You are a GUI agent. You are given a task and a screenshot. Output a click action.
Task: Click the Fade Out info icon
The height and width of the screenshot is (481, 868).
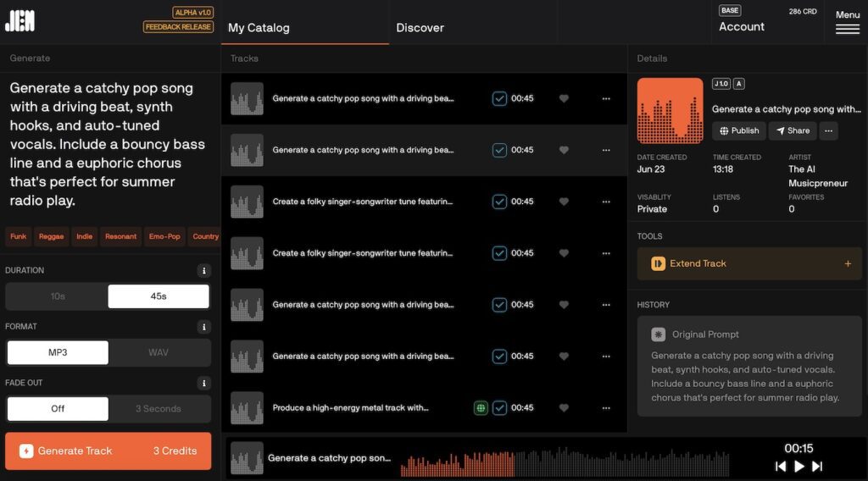203,383
